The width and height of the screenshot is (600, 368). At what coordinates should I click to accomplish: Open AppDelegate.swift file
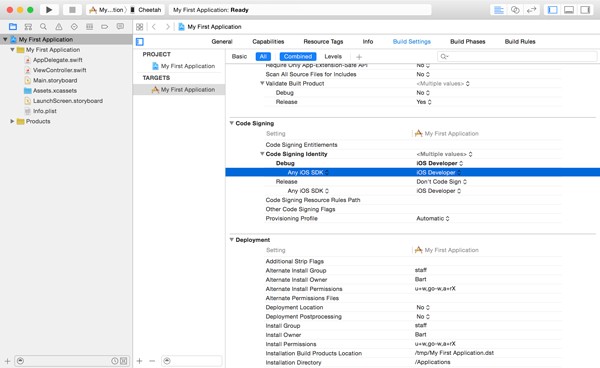[57, 60]
